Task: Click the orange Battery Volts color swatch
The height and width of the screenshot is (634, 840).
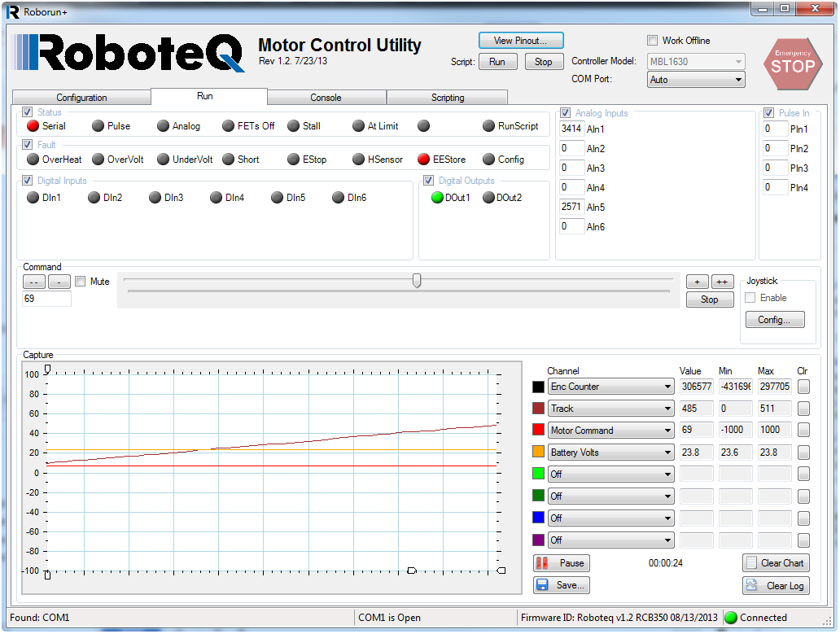Action: [x=538, y=452]
